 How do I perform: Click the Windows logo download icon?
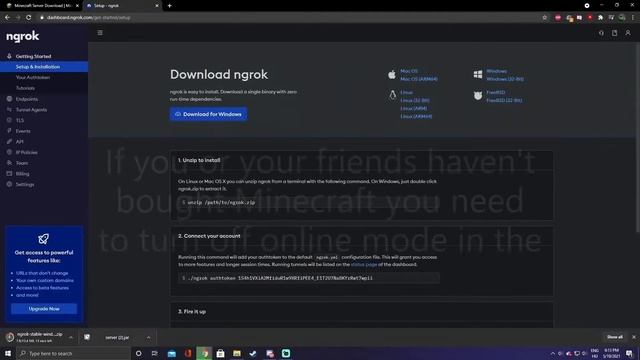(478, 74)
